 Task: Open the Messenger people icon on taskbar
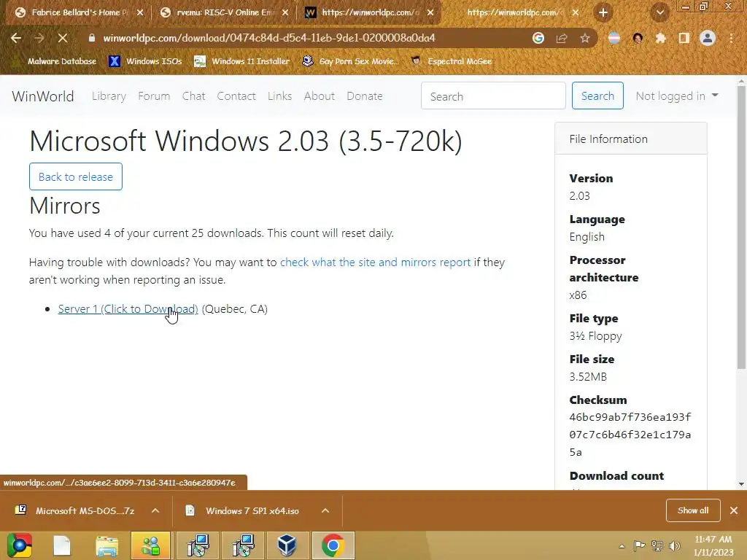click(x=150, y=545)
